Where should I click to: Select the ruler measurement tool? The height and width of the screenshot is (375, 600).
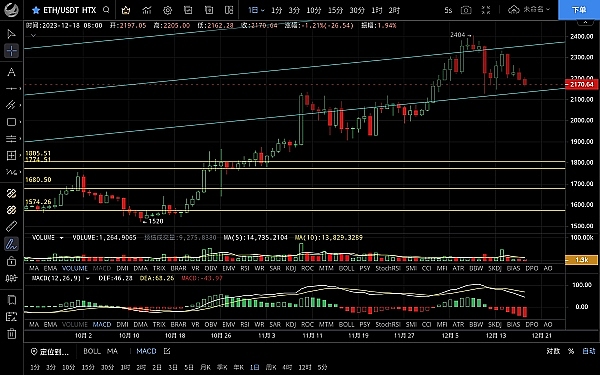tap(11, 226)
